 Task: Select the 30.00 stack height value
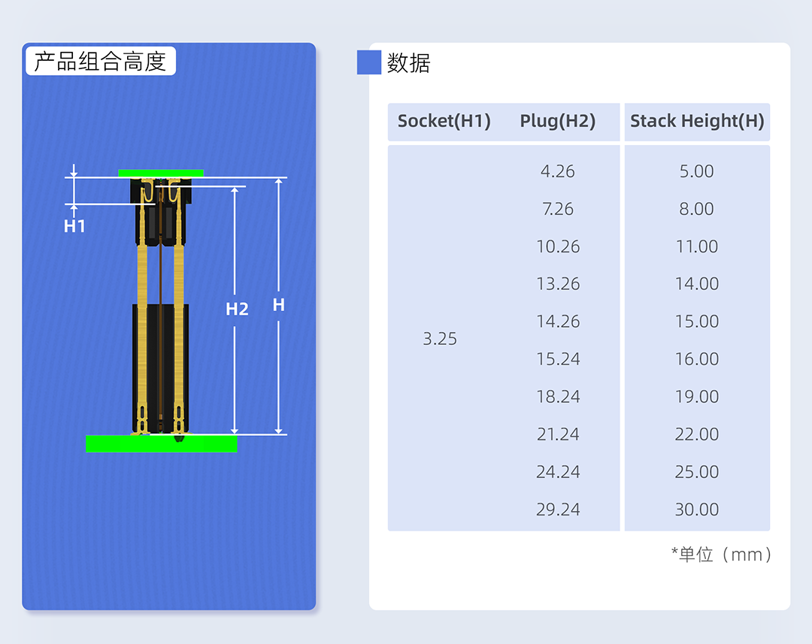(696, 509)
